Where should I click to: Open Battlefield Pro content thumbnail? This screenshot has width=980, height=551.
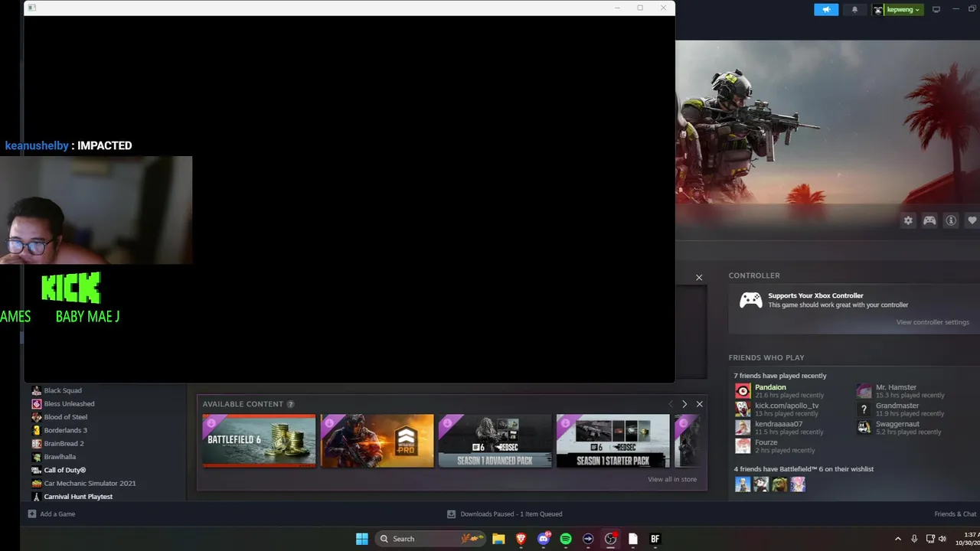coord(377,441)
